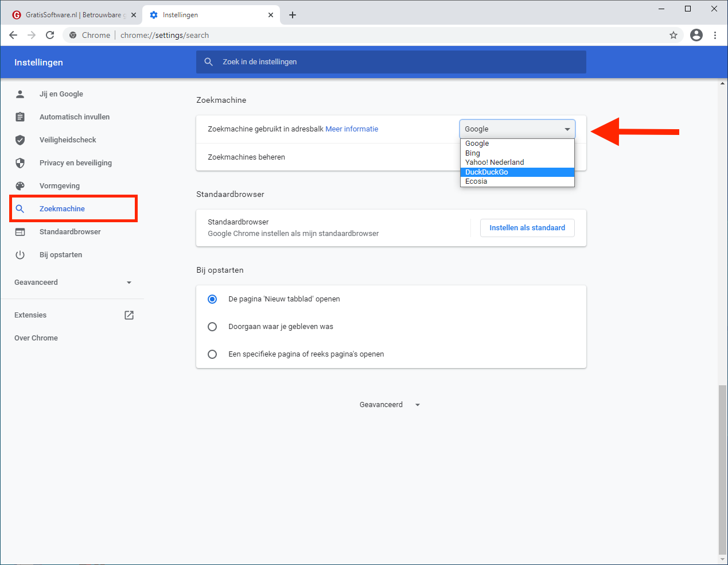Select 'De pagina Nieuw tabblad openen' radio button
This screenshot has height=565, width=728.
pyautogui.click(x=212, y=299)
